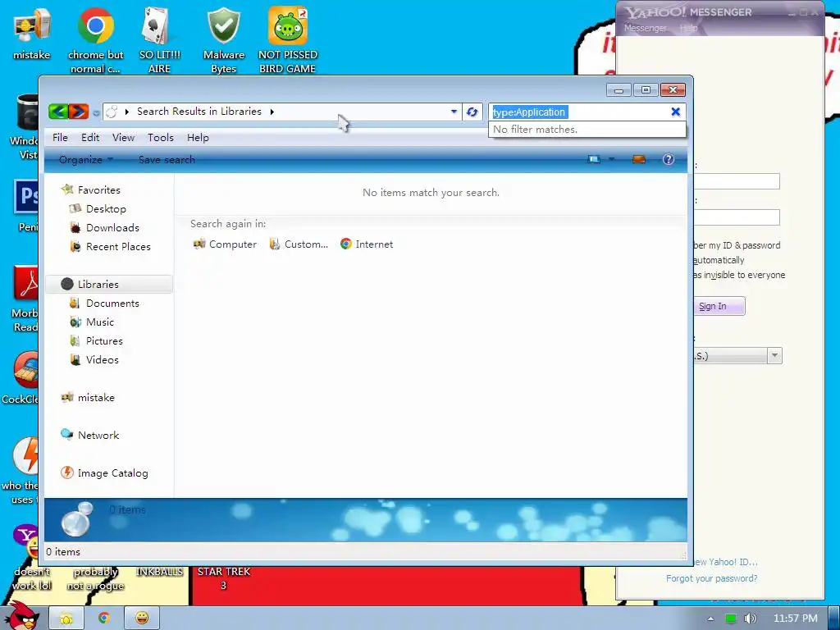Click the Adobe Reader desktop icon
Viewport: 840px width, 630px height.
[x=25, y=297]
